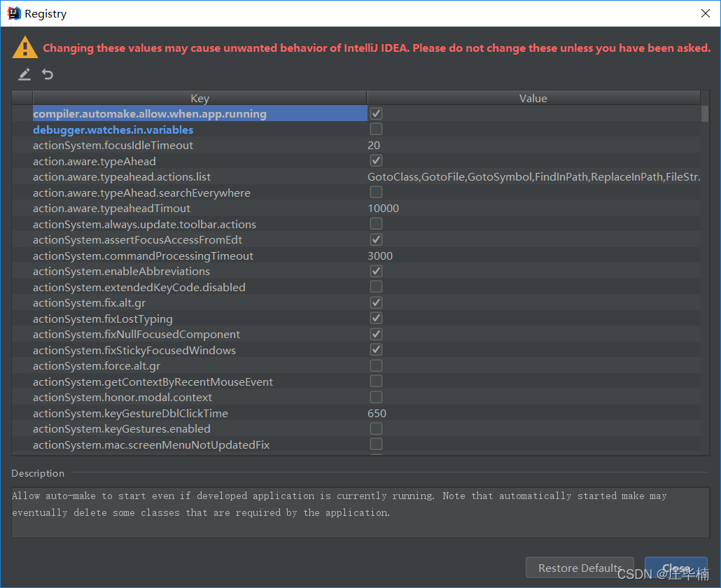The height and width of the screenshot is (588, 721).
Task: Select the actionSystem.getContextByRecentMouseEvent key
Action: 153,381
